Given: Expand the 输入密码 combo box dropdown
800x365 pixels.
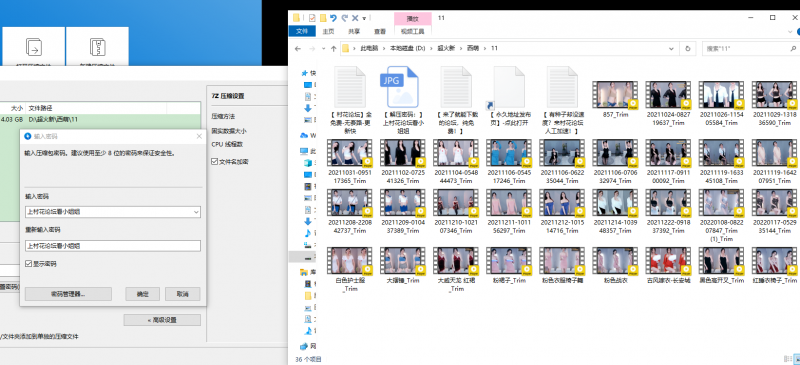Looking at the screenshot, I should 196,211.
